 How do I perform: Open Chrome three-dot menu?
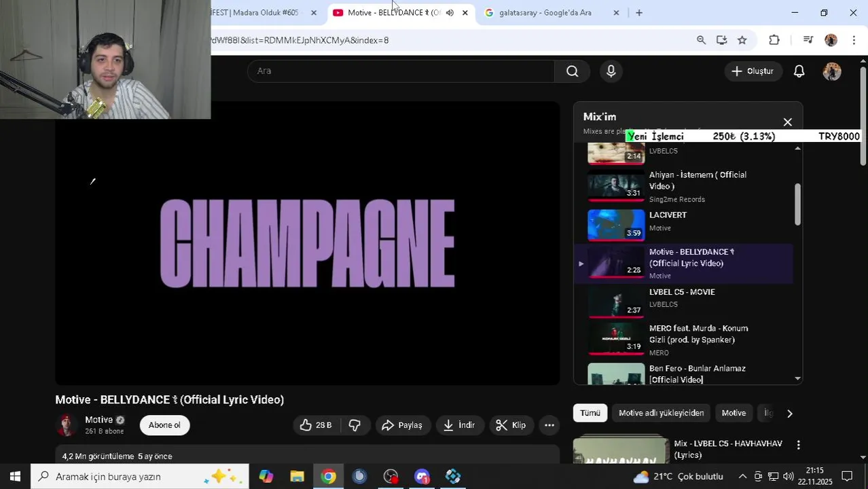(x=854, y=40)
